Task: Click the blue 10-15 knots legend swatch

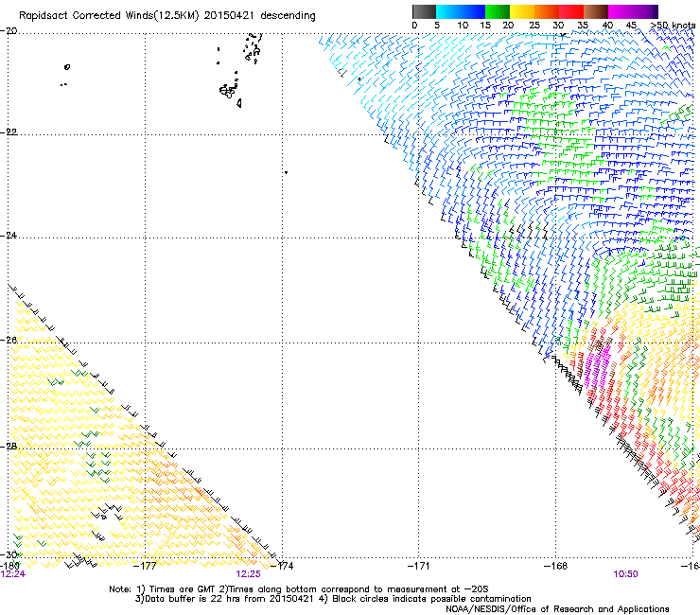Action: click(x=473, y=11)
